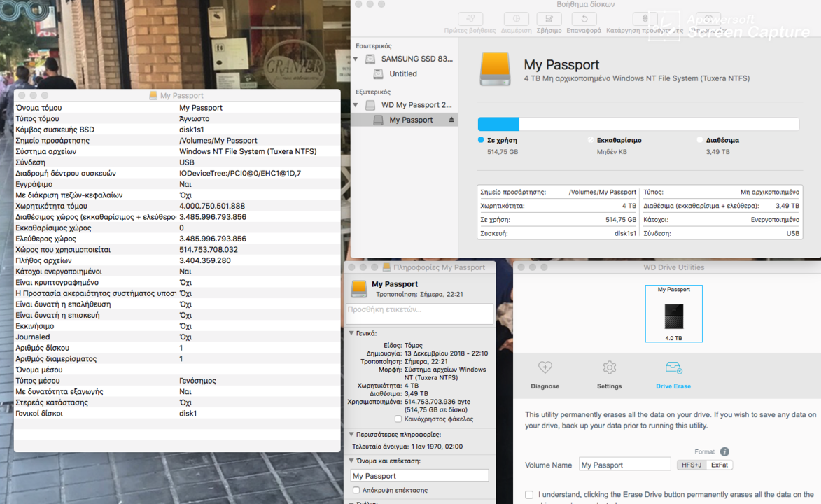Click the Εκκαθαρίσιμο legend swatch
Image resolution: width=821 pixels, height=504 pixels.
[x=591, y=140]
